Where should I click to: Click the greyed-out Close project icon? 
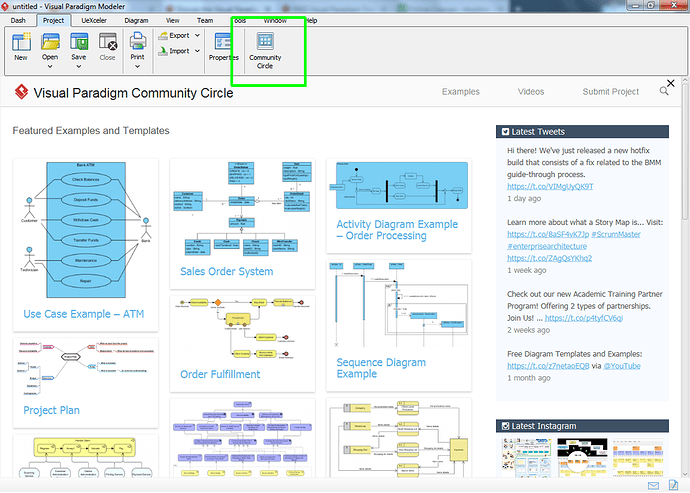[x=108, y=42]
